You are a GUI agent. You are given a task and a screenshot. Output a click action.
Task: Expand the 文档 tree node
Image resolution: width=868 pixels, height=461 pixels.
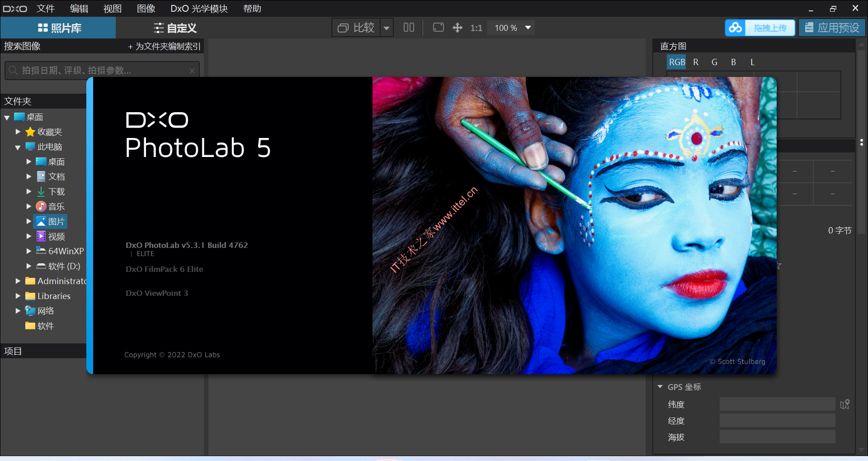29,176
